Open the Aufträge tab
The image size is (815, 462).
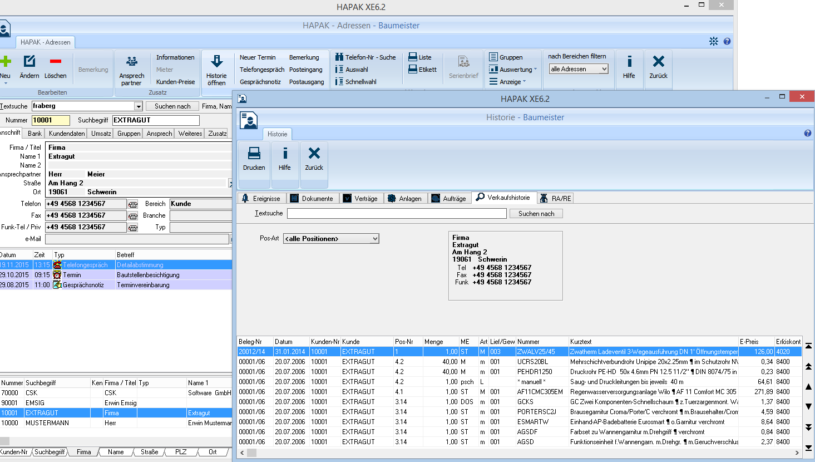449,199
